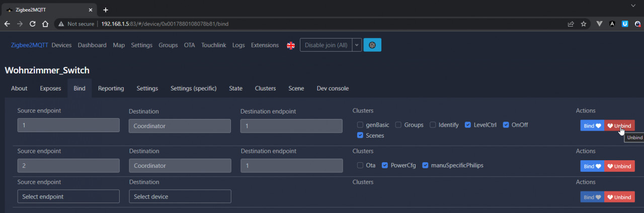Image resolution: width=644 pixels, height=213 pixels.
Task: Open the Select endpoint dropdown
Action: click(68, 196)
